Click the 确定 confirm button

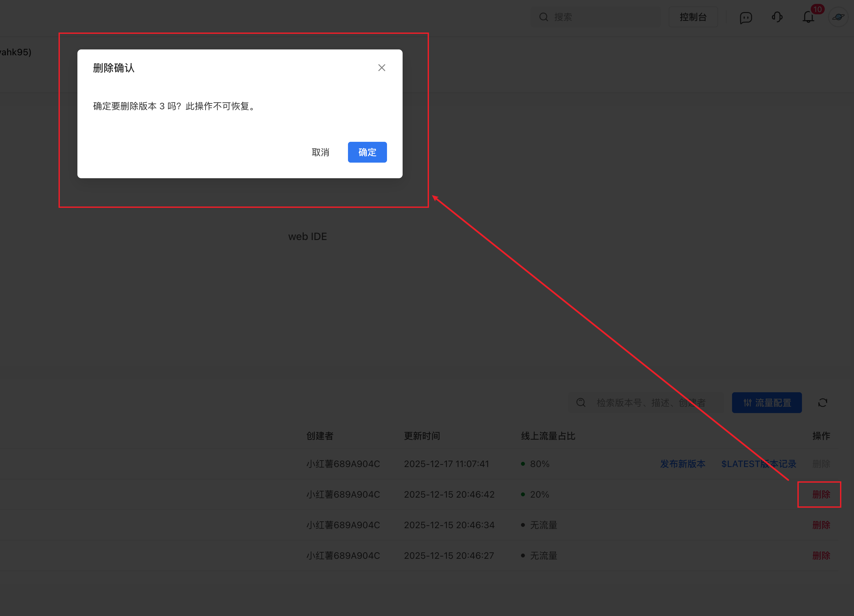[x=367, y=152]
